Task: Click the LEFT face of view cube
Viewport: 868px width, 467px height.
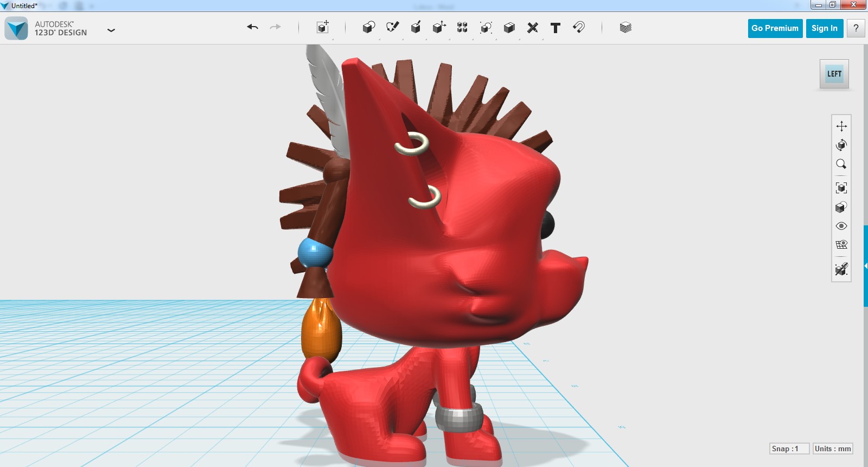Action: 834,74
